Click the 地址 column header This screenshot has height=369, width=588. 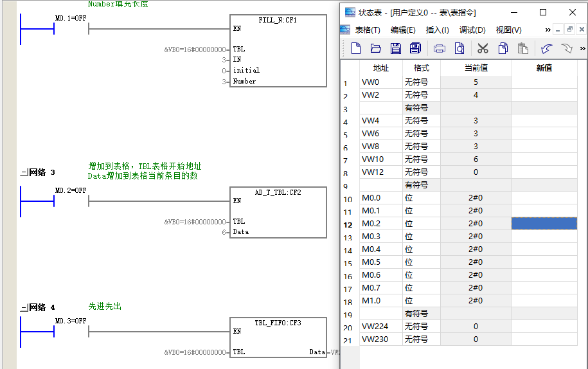pyautogui.click(x=381, y=68)
